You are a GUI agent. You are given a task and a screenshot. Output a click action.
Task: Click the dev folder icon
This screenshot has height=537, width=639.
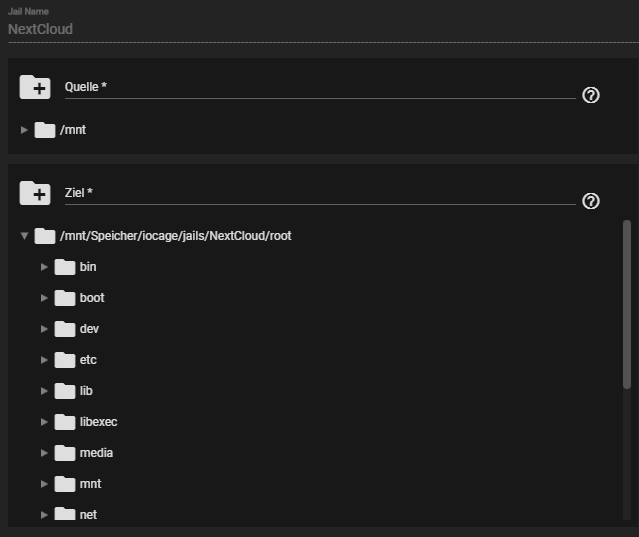click(x=65, y=329)
